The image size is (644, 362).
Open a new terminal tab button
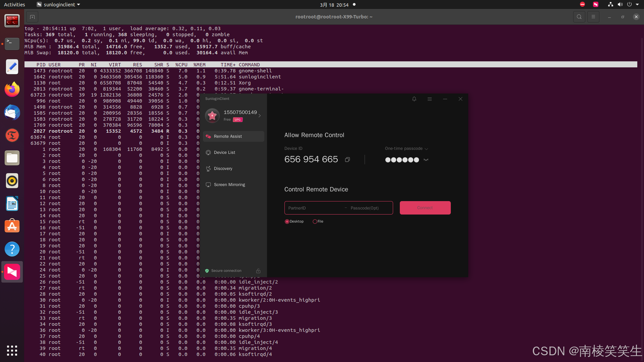coord(32,17)
